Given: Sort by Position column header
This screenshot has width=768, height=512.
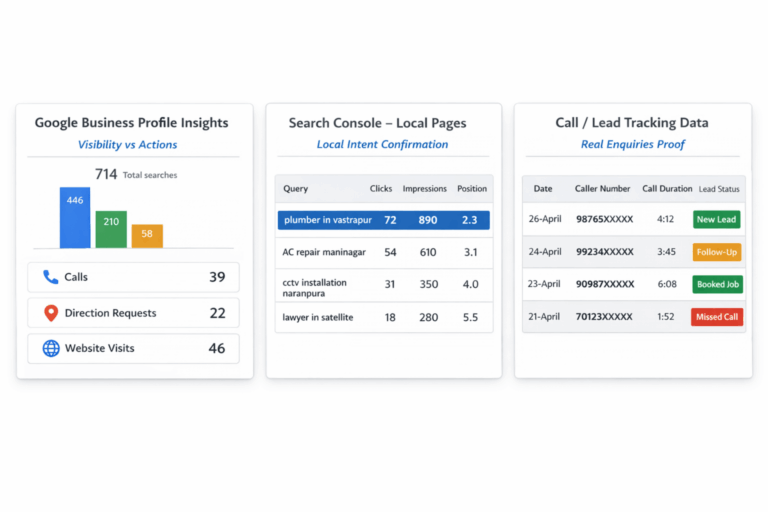Looking at the screenshot, I should coord(472,189).
